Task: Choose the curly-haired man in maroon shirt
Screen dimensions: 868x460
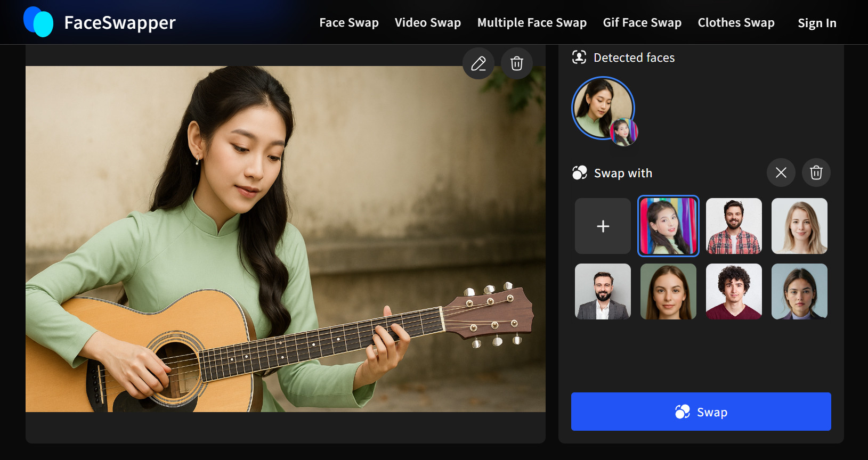Action: click(734, 292)
